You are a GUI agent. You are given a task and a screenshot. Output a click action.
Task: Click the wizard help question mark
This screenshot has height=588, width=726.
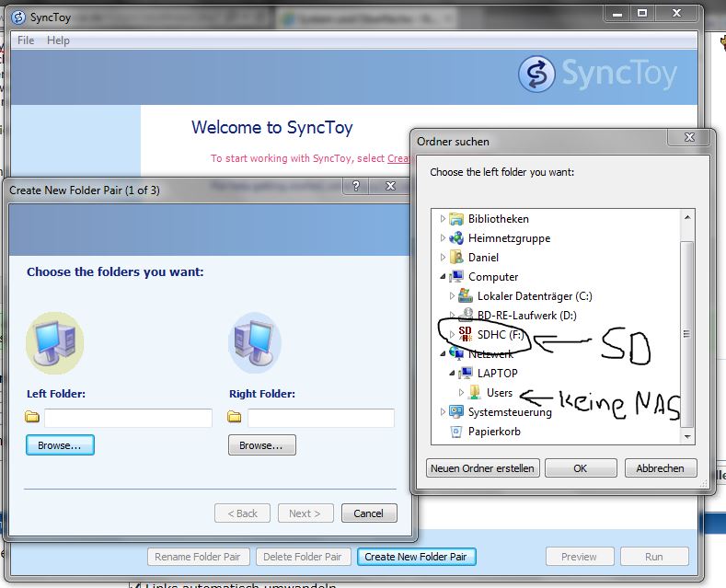355,186
